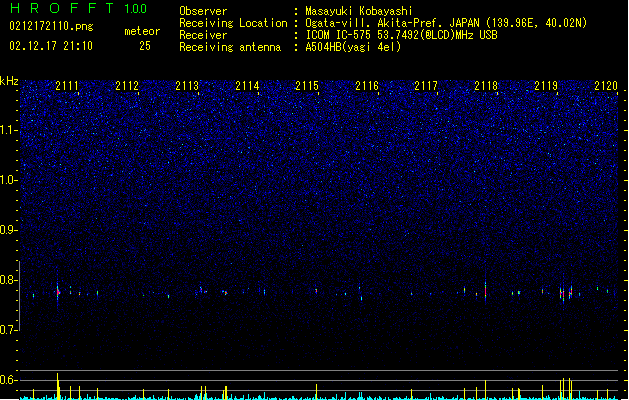This screenshot has height=400, width=629.
Task: Click the kHz axis unit label
Action: (9, 81)
